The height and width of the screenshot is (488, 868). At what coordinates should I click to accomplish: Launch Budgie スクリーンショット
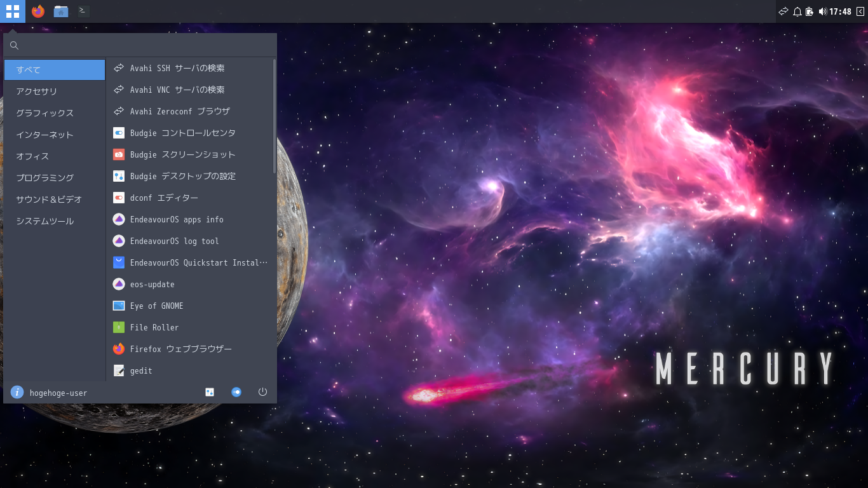pos(189,154)
